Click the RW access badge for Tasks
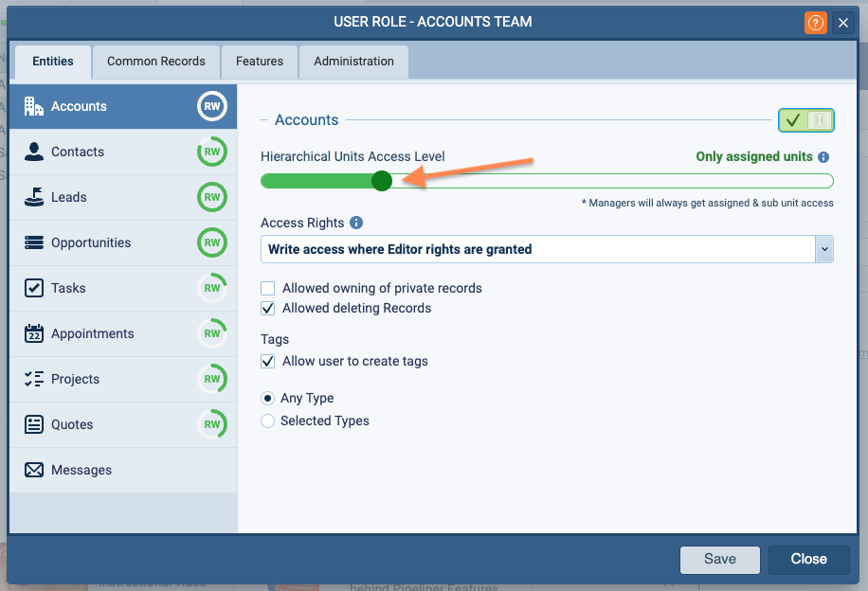Viewport: 868px width, 591px height. (x=212, y=288)
